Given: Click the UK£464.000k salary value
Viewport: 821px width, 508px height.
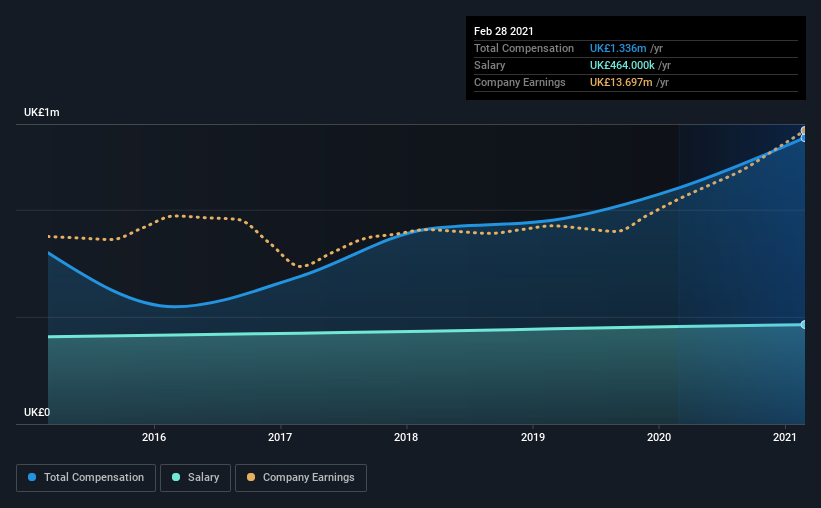Looking at the screenshot, I should [622, 65].
